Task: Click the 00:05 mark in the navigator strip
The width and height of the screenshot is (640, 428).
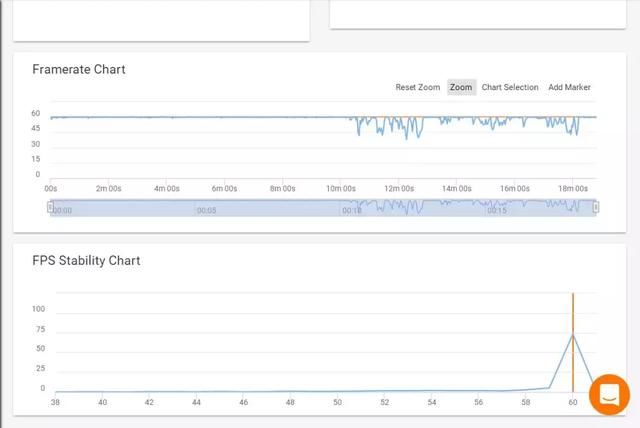Action: tap(206, 211)
